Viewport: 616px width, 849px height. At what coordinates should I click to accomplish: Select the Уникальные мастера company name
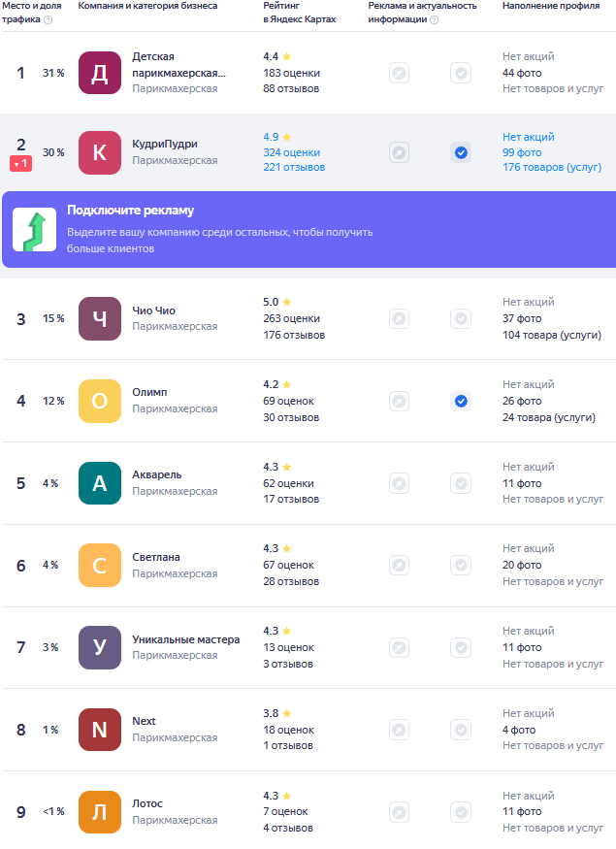pyautogui.click(x=185, y=639)
